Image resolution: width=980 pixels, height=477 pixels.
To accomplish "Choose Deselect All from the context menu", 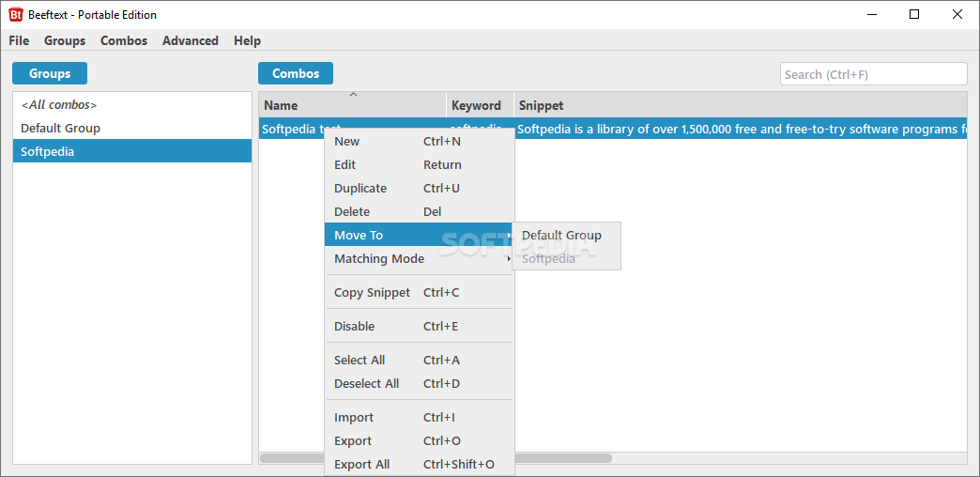I will pyautogui.click(x=420, y=383).
